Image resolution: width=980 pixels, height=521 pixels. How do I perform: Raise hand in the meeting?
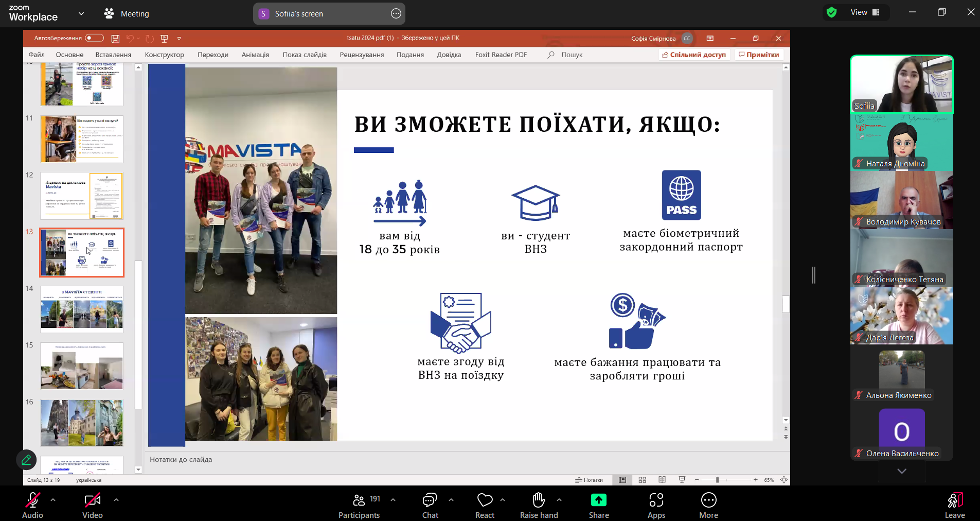pyautogui.click(x=539, y=506)
